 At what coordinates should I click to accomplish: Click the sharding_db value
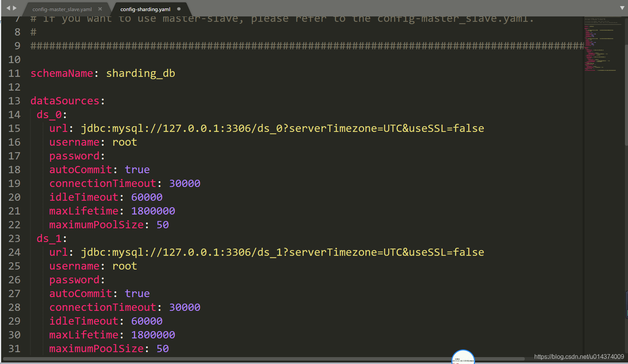[x=140, y=73]
